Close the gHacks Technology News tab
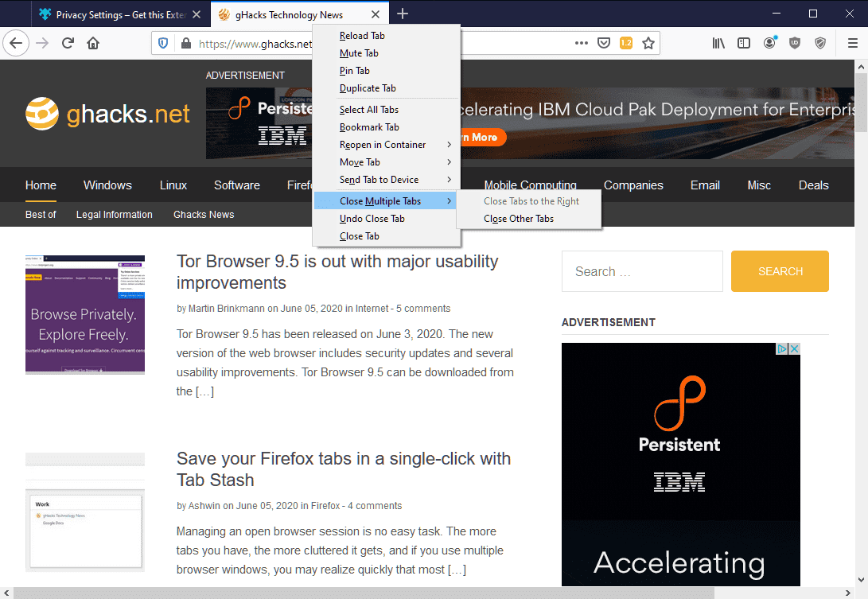Image resolution: width=868 pixels, height=599 pixels. 376,14
